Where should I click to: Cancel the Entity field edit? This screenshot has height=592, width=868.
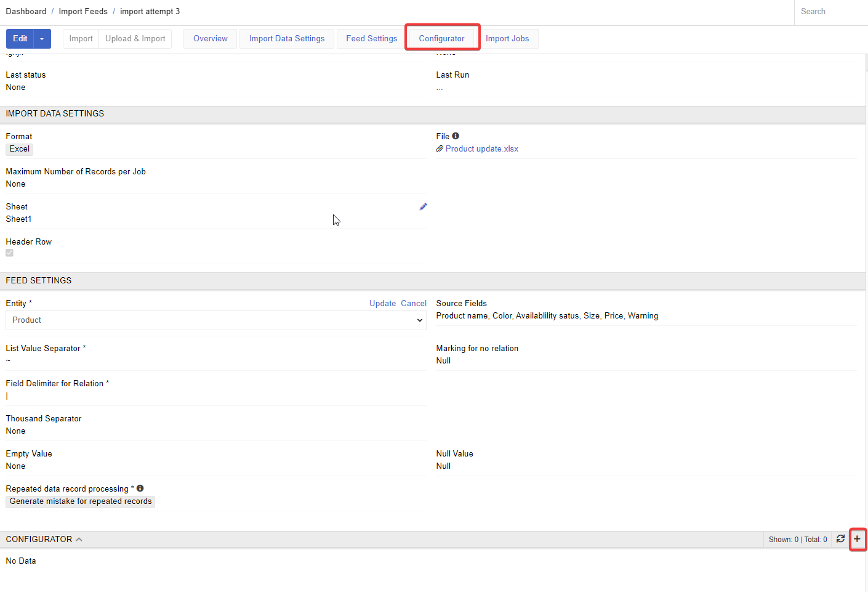[x=414, y=304]
